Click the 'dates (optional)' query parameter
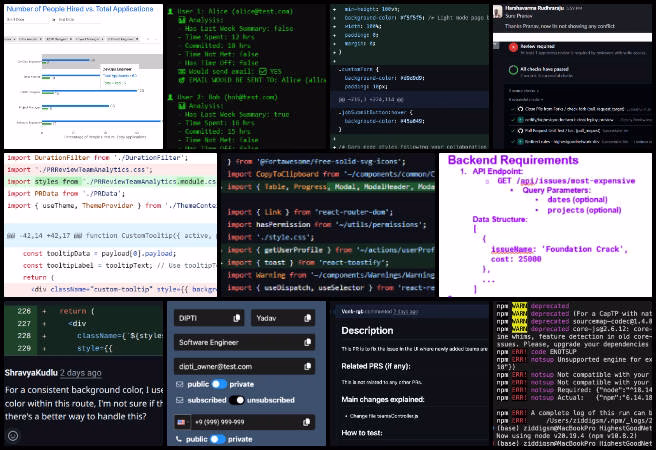Viewport: 656px width, 450px height. 577,199
